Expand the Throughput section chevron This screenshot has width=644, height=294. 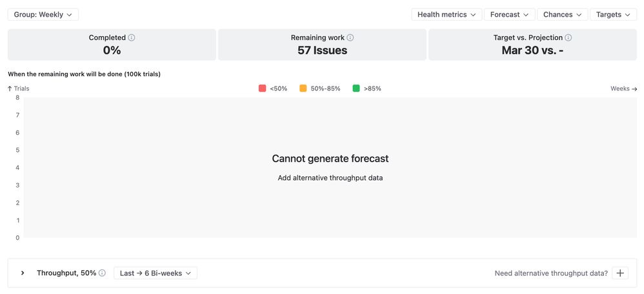(23, 273)
